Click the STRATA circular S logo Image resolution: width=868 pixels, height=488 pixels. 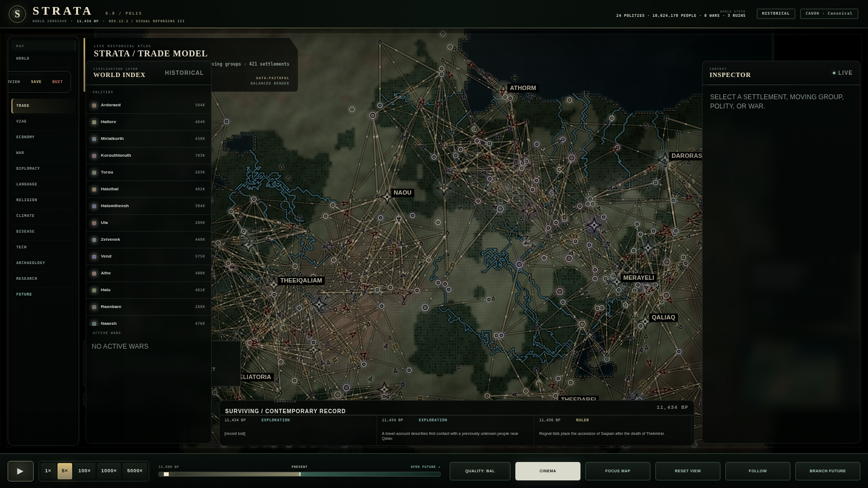click(x=17, y=14)
